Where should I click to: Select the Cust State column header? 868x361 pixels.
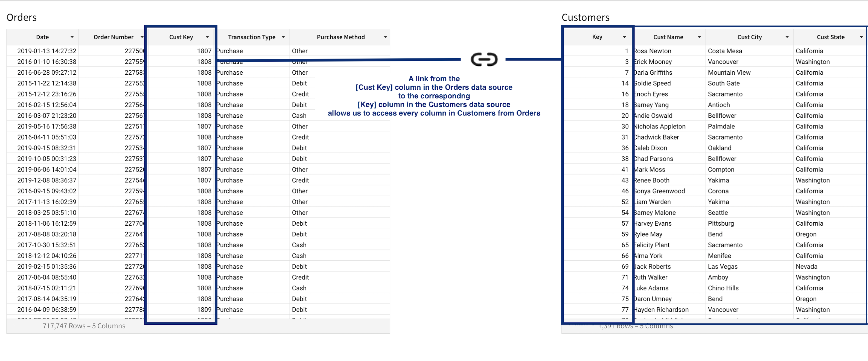pos(831,37)
